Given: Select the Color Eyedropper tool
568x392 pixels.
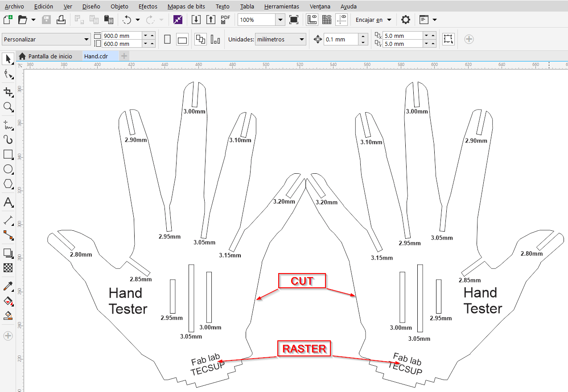Looking at the screenshot, I should (x=8, y=286).
